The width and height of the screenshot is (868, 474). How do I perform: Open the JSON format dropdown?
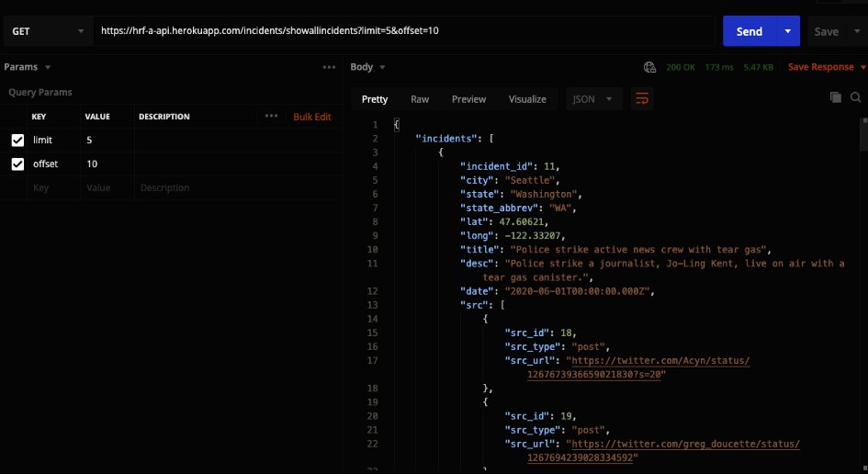point(593,99)
